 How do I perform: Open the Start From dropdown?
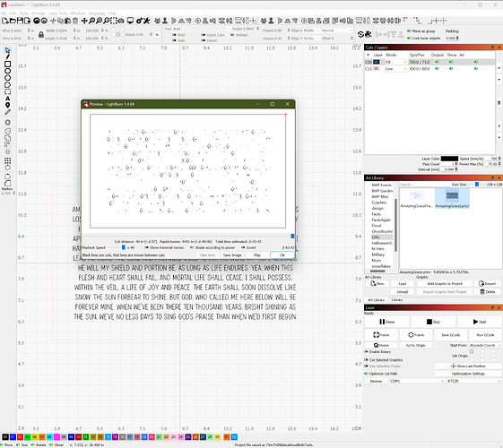coord(485,345)
